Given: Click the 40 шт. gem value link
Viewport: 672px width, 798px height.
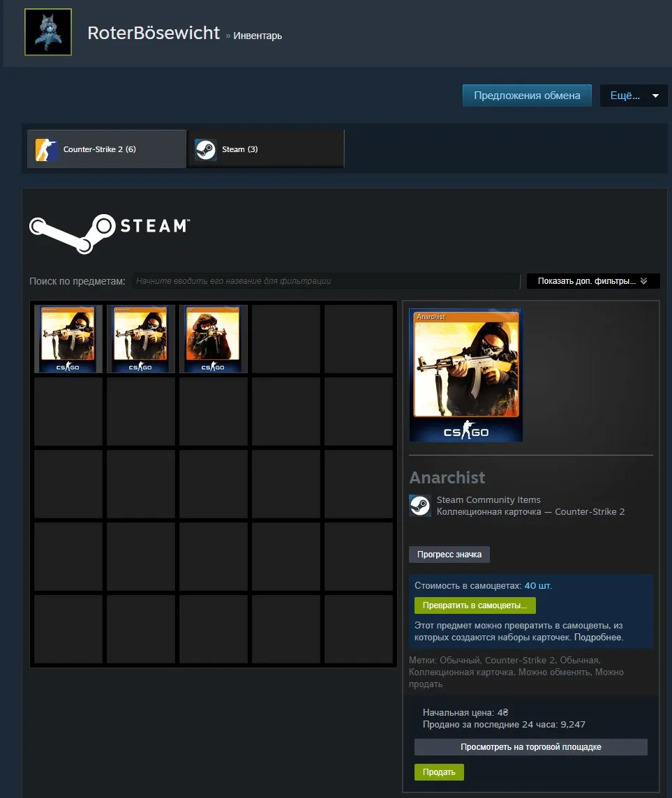Looking at the screenshot, I should point(538,586).
